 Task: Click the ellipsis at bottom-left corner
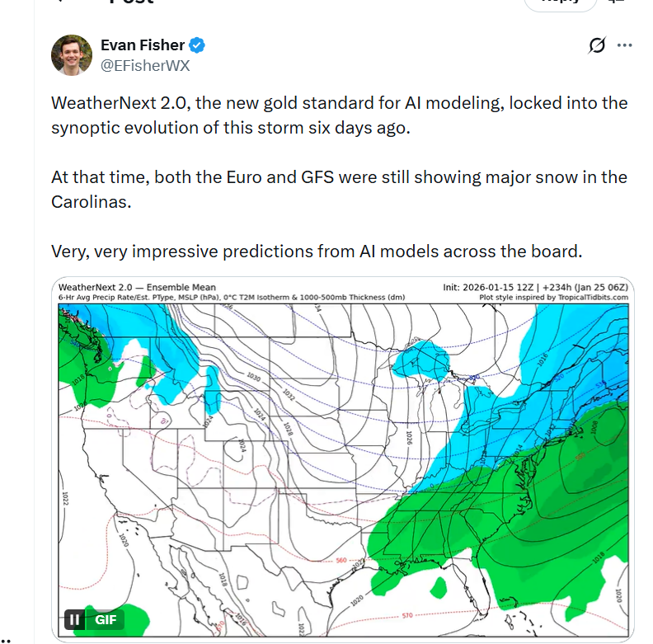5,632
